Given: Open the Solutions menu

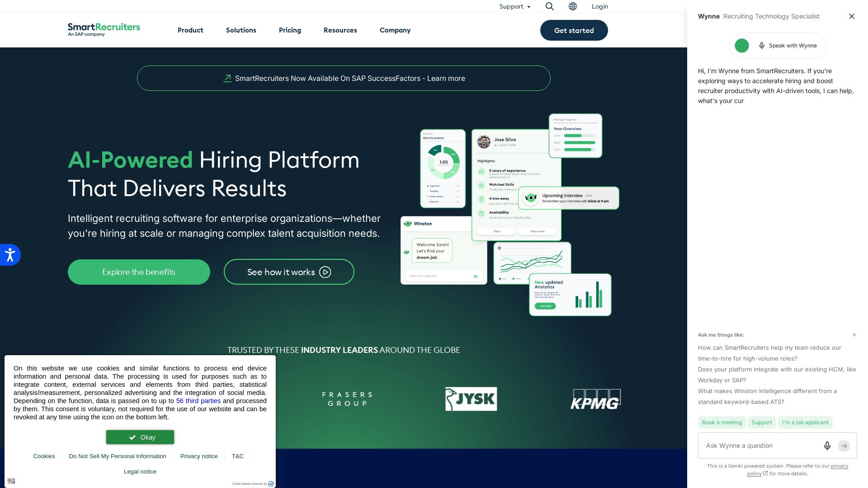Looking at the screenshot, I should point(241,30).
